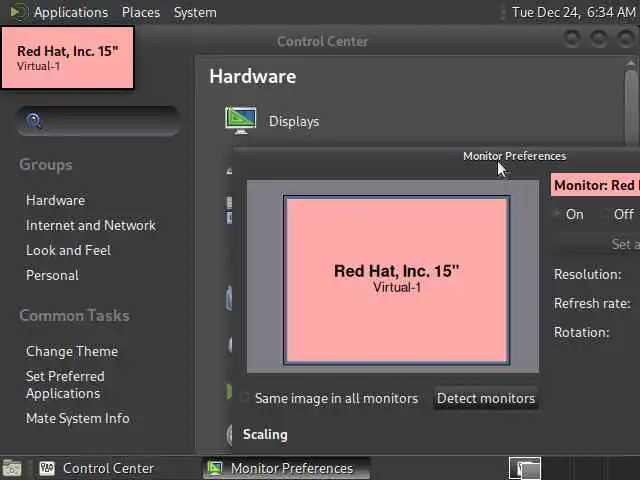Select the Hardware group
The image size is (640, 480).
coord(56,200)
